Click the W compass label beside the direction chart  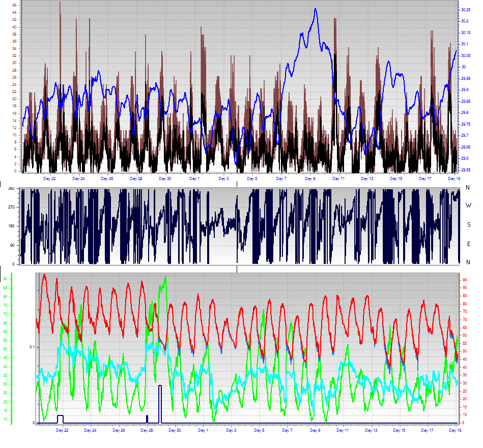(x=468, y=205)
